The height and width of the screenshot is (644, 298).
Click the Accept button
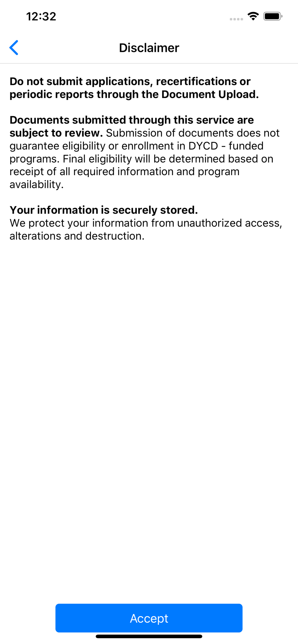tap(149, 618)
